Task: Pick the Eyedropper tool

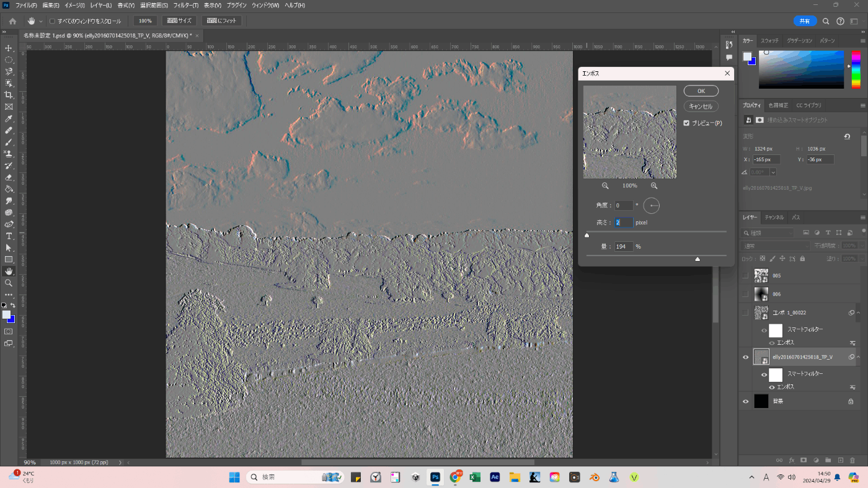Action: tap(9, 118)
